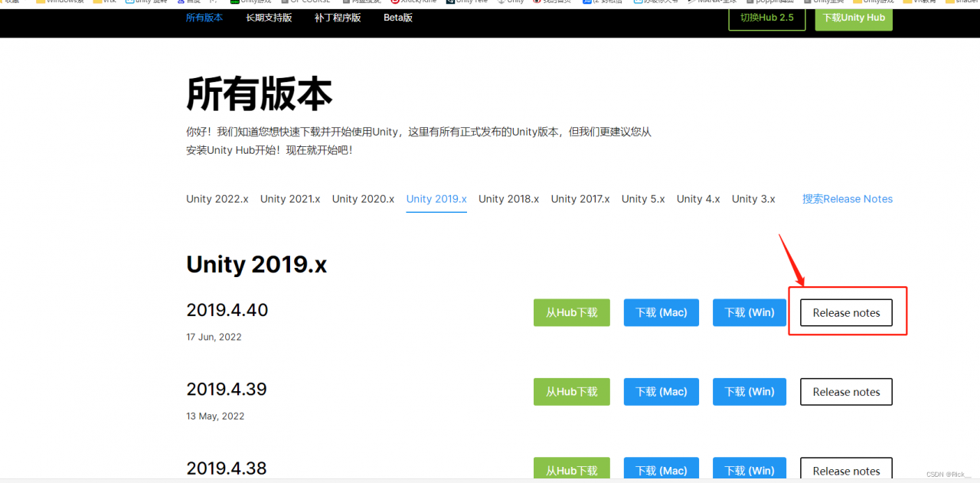Image resolution: width=980 pixels, height=483 pixels.
Task: Go to the Beta版 nav tab
Action: click(398, 18)
